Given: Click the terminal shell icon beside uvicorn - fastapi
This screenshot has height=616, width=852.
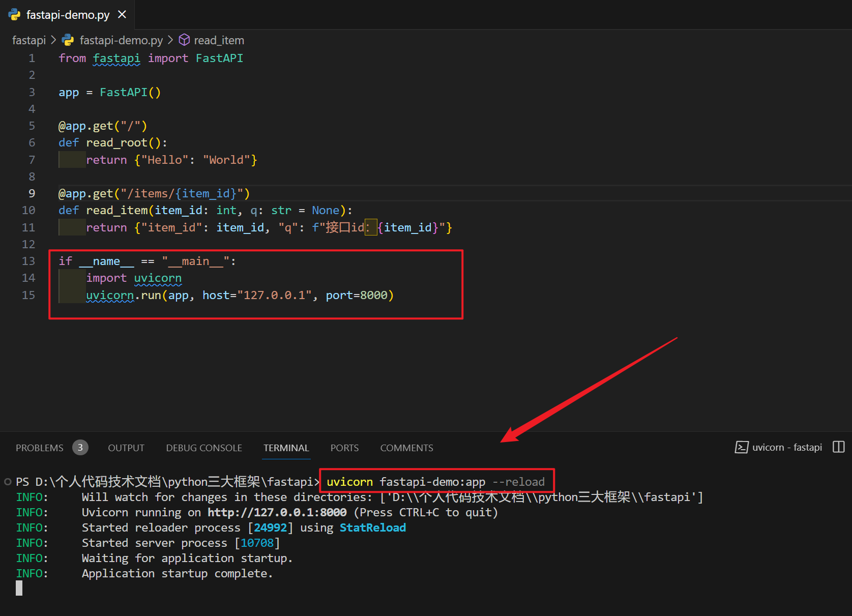Looking at the screenshot, I should click(742, 447).
